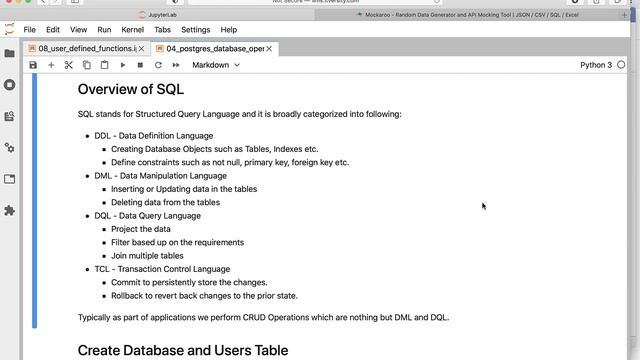
Task: Interrupt the kernel with stop icon
Action: pos(140,65)
